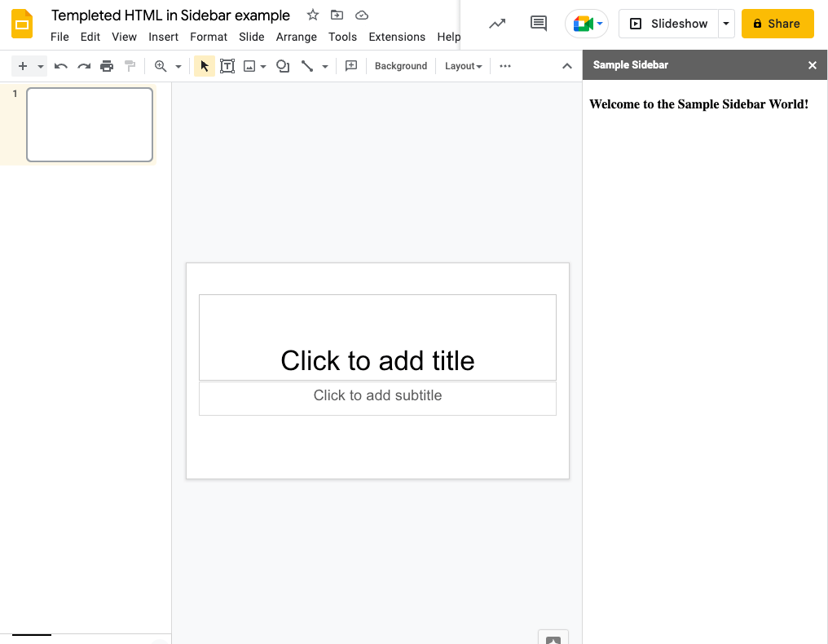The height and width of the screenshot is (644, 828).
Task: Expand the insert image dropdown arrow
Action: click(x=262, y=65)
